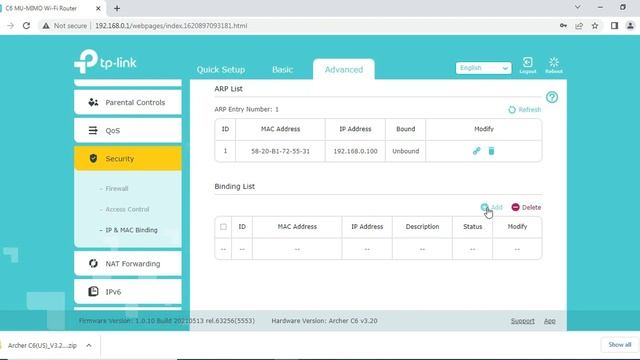Click the share page icon
640x360 pixels.
pyautogui.click(x=579, y=26)
